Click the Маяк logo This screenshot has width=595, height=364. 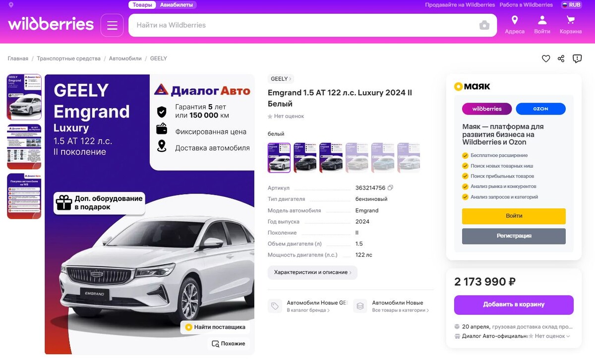[x=473, y=86]
